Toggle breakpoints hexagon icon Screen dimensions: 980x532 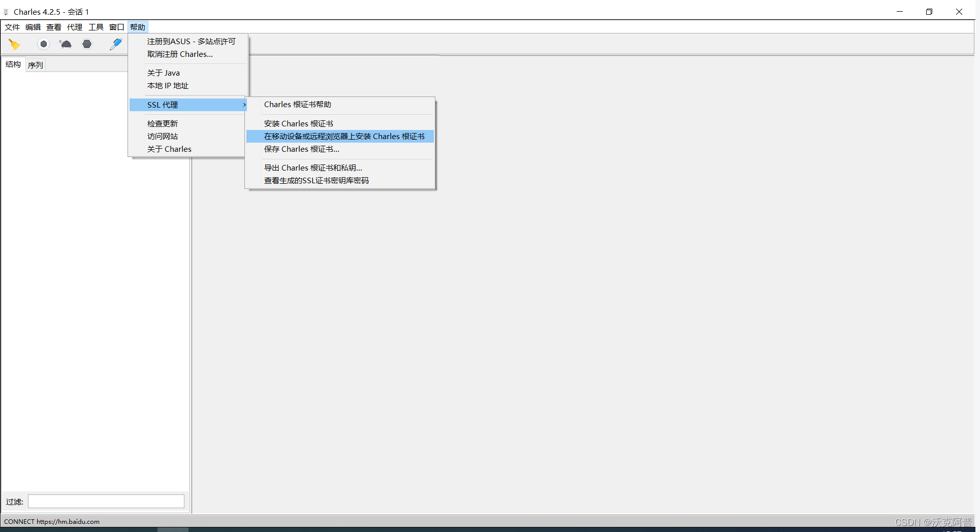pos(87,44)
